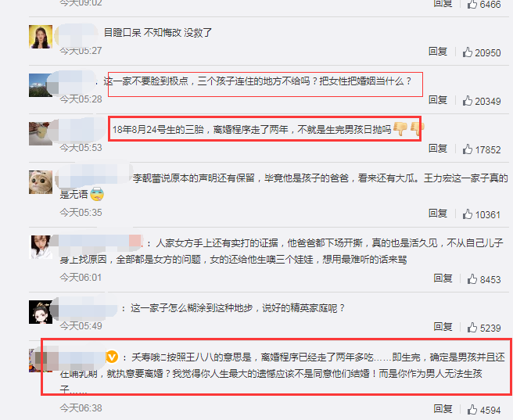
Task: Reply to comment posted at 今天06:38
Action: click(x=443, y=409)
